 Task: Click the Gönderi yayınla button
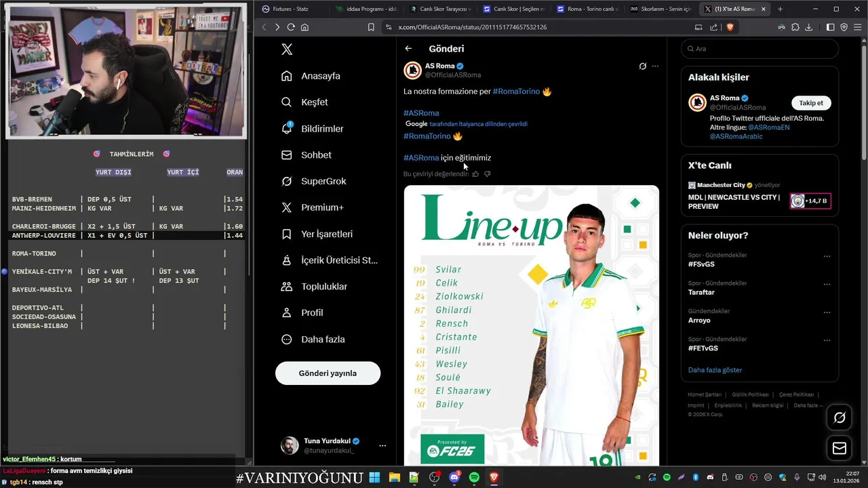click(328, 373)
